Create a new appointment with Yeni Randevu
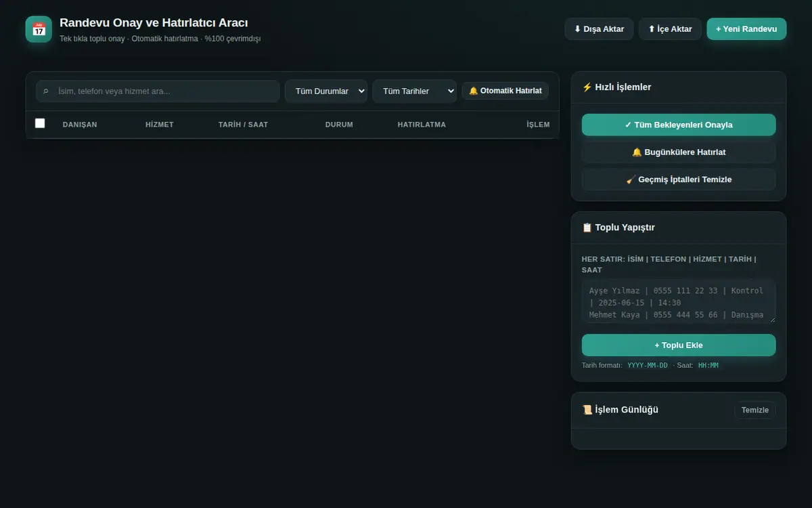The height and width of the screenshot is (508, 812). click(746, 29)
